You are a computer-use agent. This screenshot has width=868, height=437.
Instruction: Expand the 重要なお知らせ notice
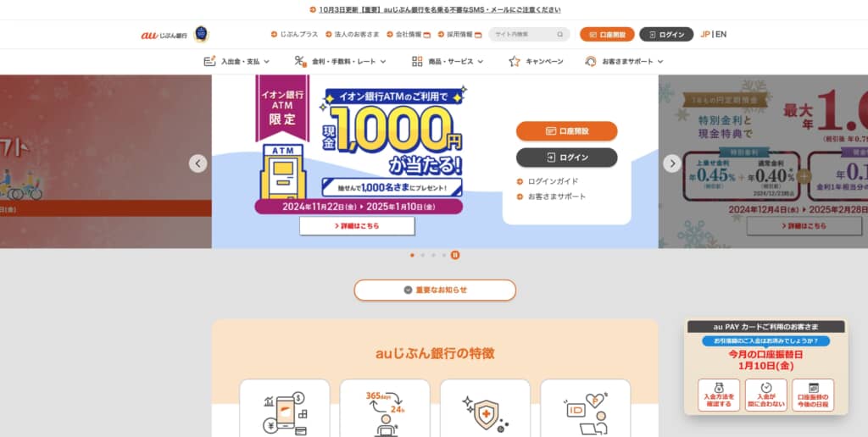[435, 290]
